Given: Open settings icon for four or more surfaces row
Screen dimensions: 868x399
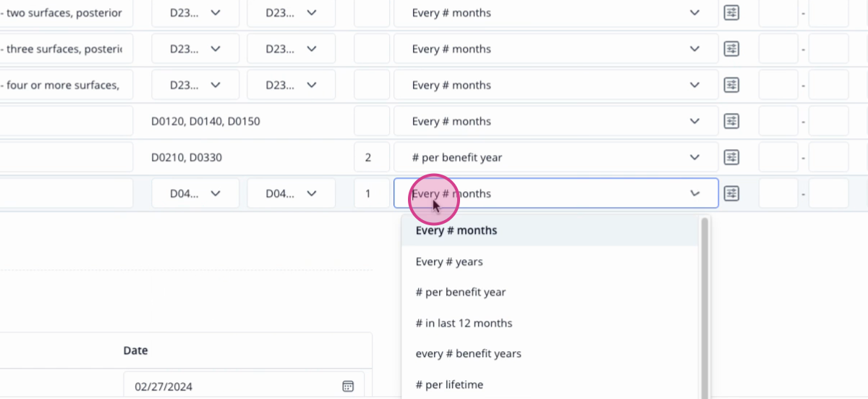Looking at the screenshot, I should point(732,85).
